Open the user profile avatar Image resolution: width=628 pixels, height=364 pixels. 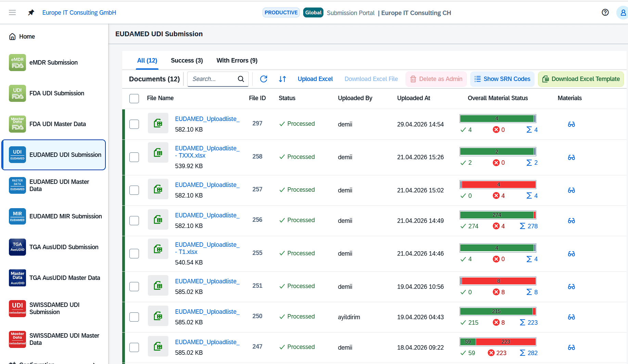click(623, 13)
